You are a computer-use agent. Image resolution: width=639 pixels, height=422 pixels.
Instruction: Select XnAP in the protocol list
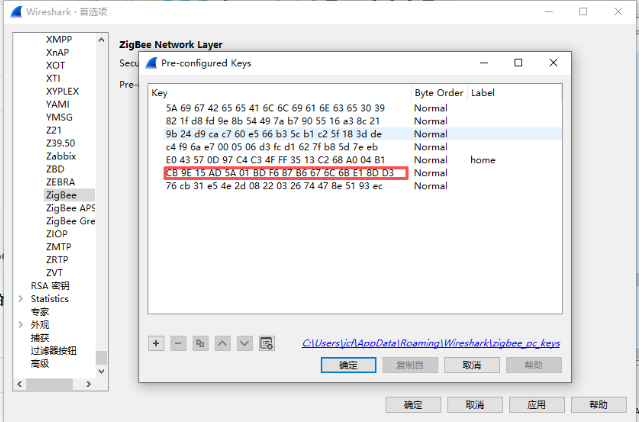point(57,53)
